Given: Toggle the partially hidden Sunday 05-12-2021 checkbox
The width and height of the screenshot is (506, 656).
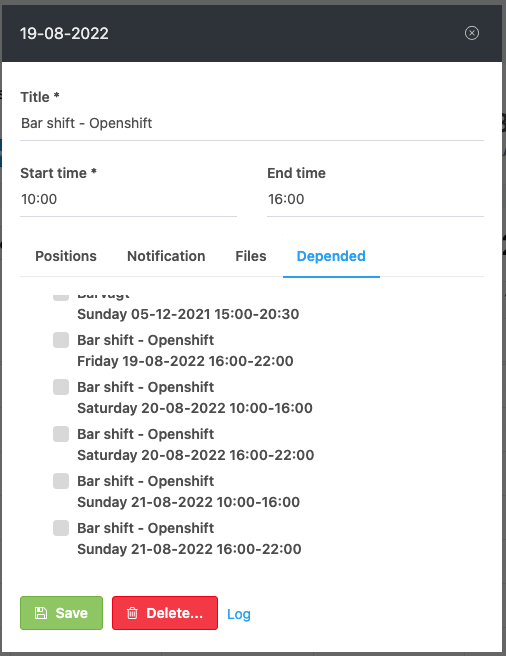Looking at the screenshot, I should point(61,297).
